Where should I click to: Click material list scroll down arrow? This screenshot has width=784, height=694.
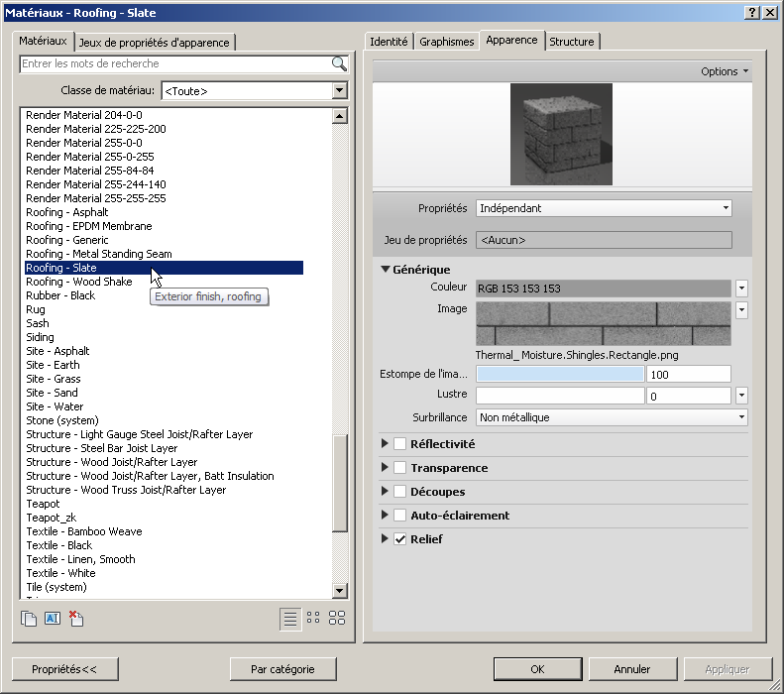340,591
